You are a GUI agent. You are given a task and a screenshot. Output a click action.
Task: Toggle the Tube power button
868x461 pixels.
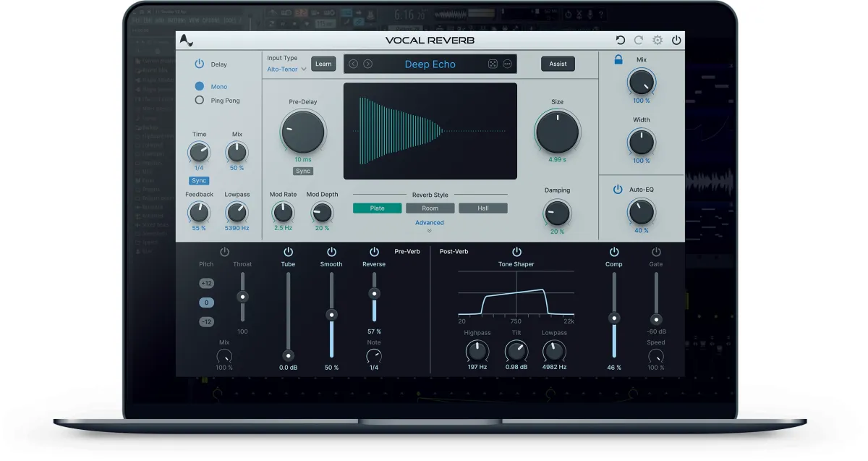point(288,252)
